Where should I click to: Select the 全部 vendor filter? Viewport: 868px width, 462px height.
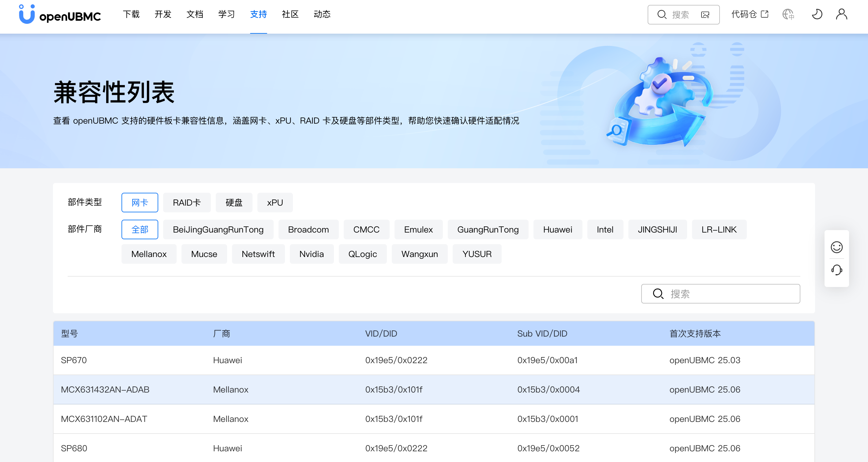tap(140, 229)
